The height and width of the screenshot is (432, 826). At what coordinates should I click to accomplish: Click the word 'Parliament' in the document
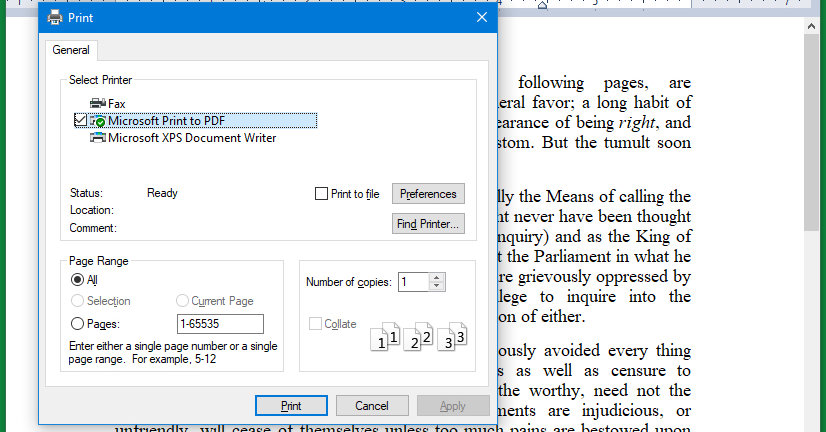(574, 257)
